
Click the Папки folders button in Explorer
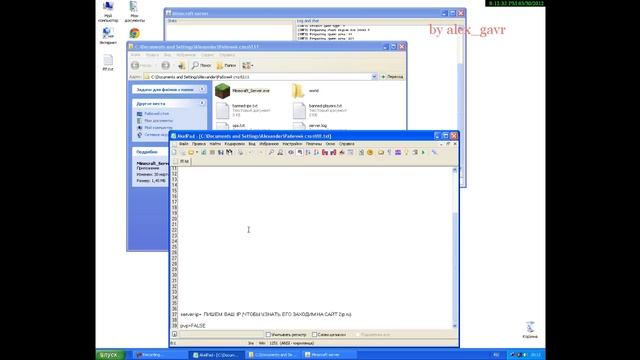[227, 65]
